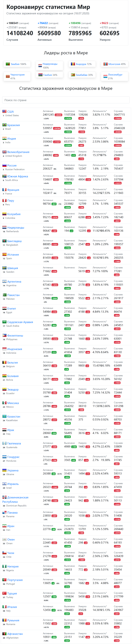Image resolution: width=132 pixels, height=644 pixels.
Task: Open the Индия country link
Action: click(12, 139)
